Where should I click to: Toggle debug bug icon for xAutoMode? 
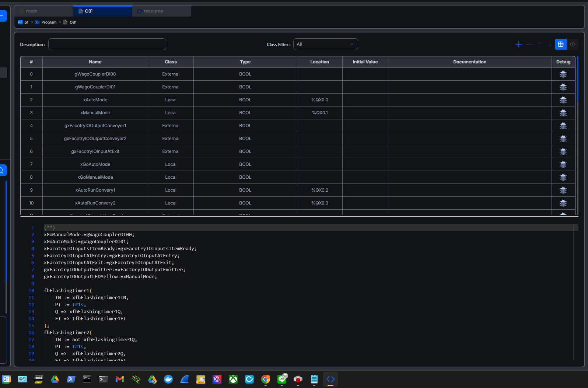point(563,100)
